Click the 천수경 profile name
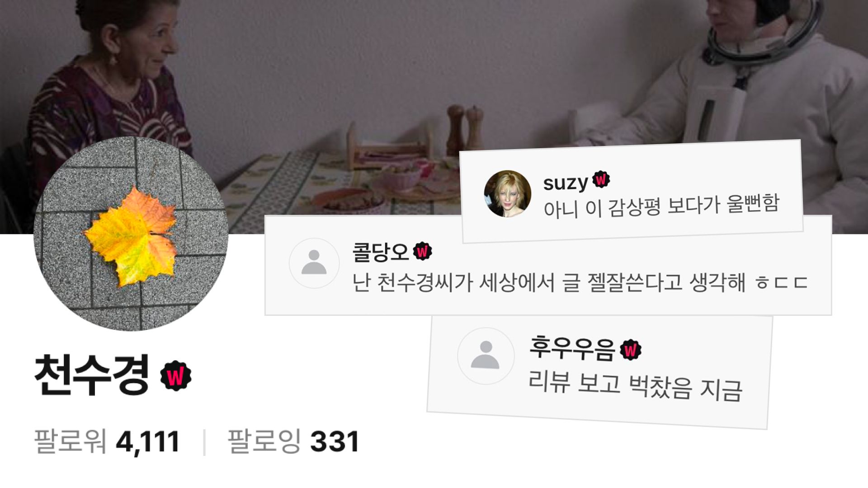 [x=92, y=375]
